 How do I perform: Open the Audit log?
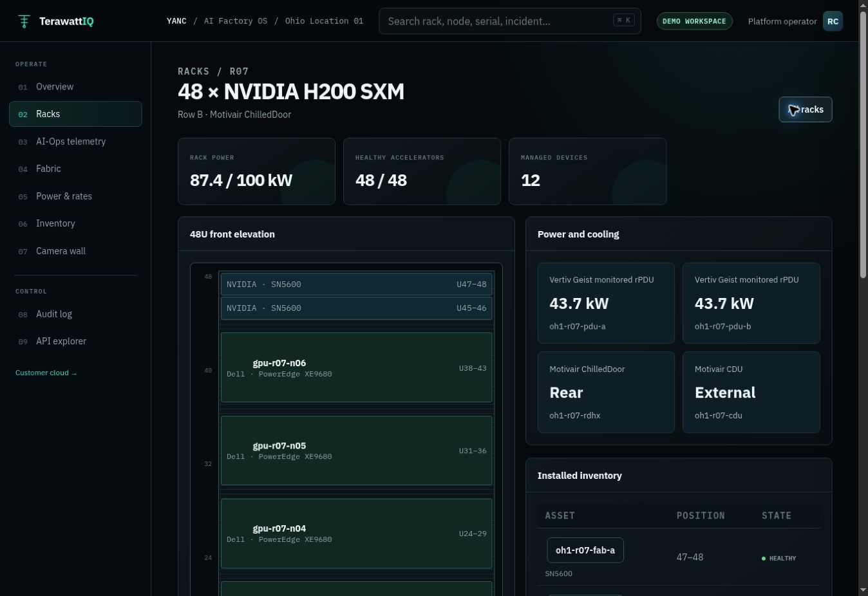pos(75,314)
